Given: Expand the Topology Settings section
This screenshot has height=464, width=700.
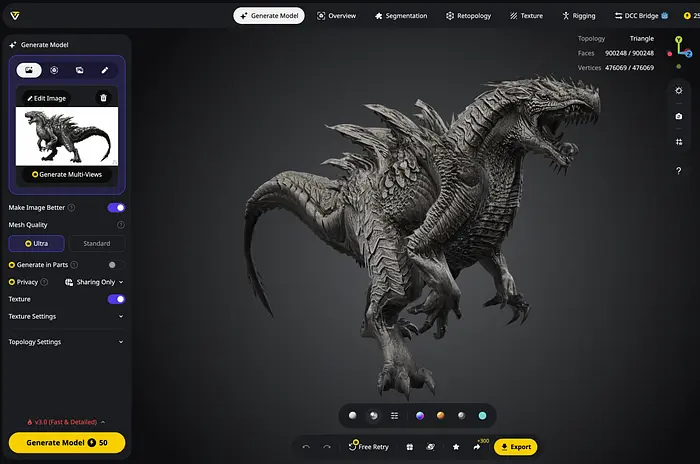Looking at the screenshot, I should coord(121,342).
